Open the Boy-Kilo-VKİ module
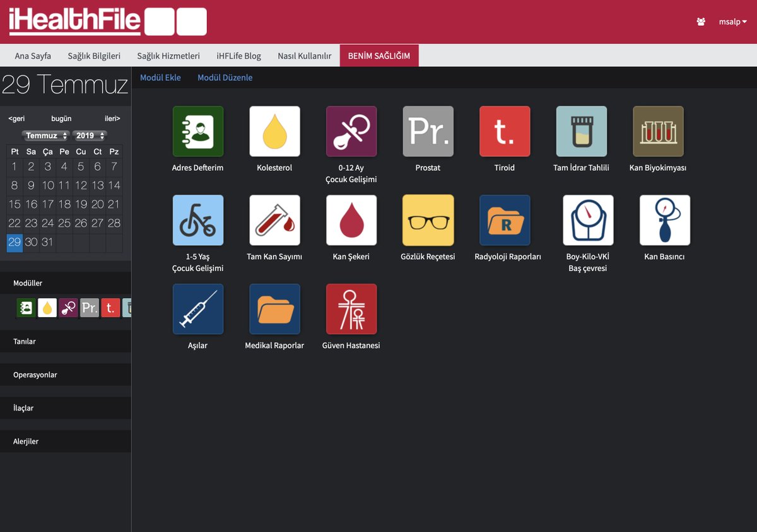The height and width of the screenshot is (532, 757). pyautogui.click(x=588, y=220)
